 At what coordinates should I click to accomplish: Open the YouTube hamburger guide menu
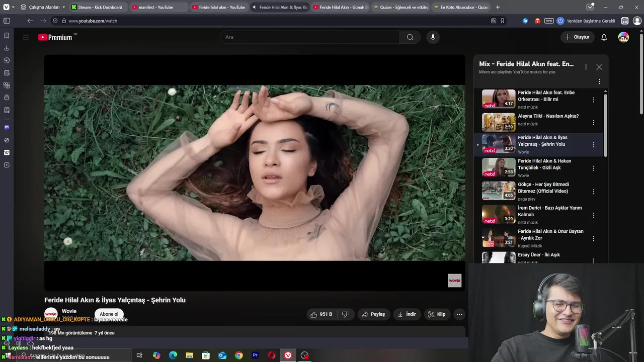tap(26, 37)
